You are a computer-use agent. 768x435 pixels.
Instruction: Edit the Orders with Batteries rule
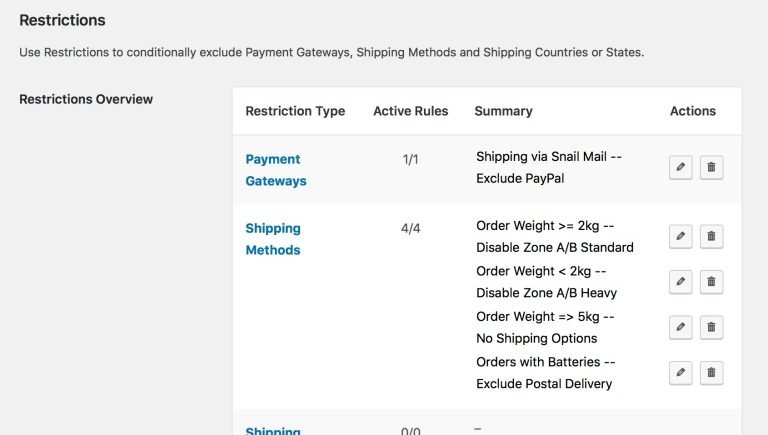tap(680, 373)
